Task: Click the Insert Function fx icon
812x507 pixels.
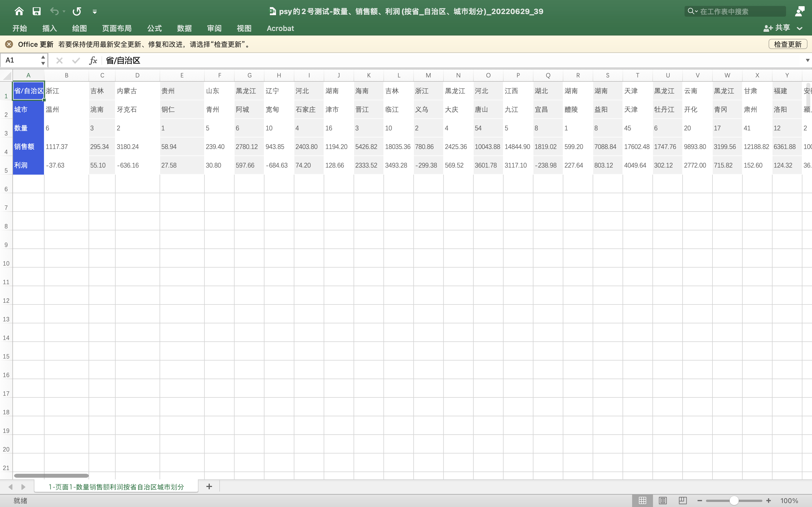Action: [93, 60]
